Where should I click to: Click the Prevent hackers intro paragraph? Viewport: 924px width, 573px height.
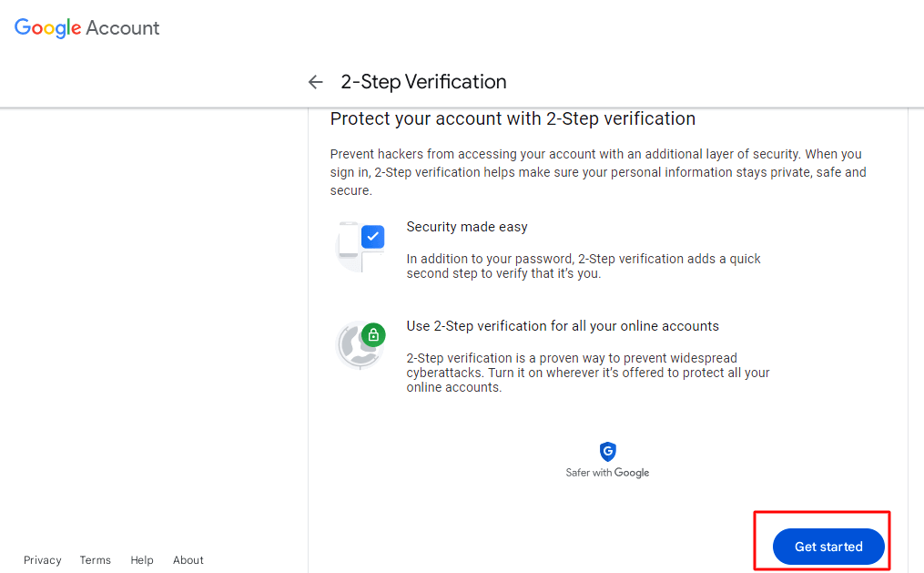597,172
